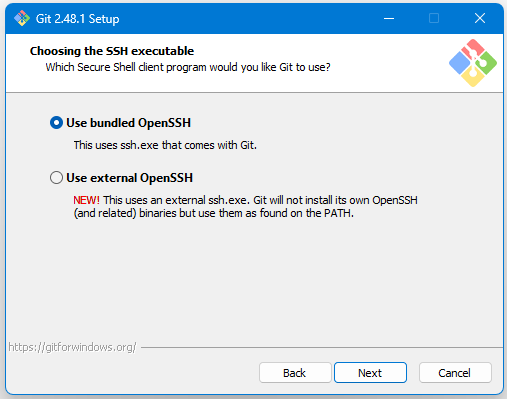This screenshot has height=399, width=507.
Task: Click the greyed-out maximize window icon
Action: point(434,18)
